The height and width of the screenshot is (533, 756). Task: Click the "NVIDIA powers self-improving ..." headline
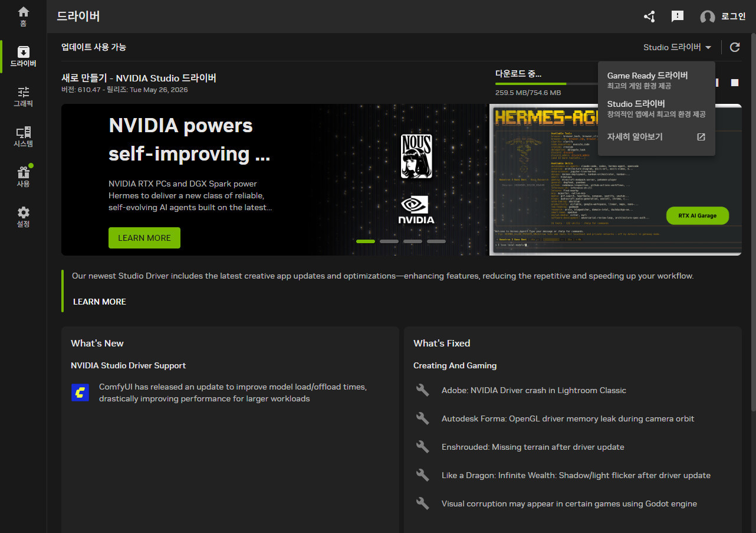(x=189, y=140)
